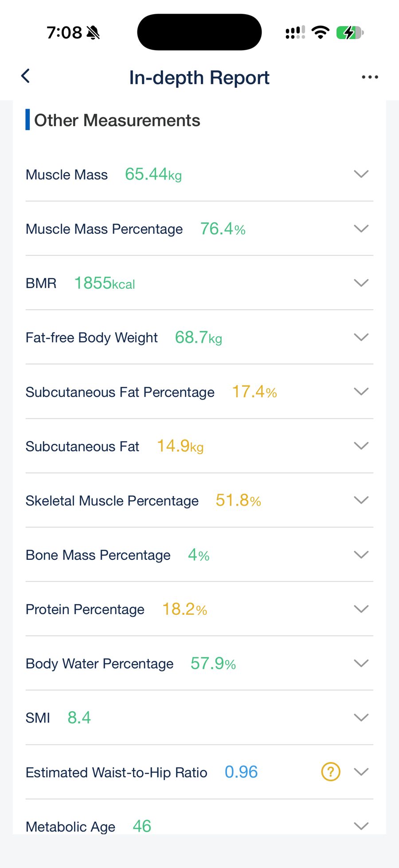Select the Bone Mass Percentage label
399x868 pixels.
98,555
